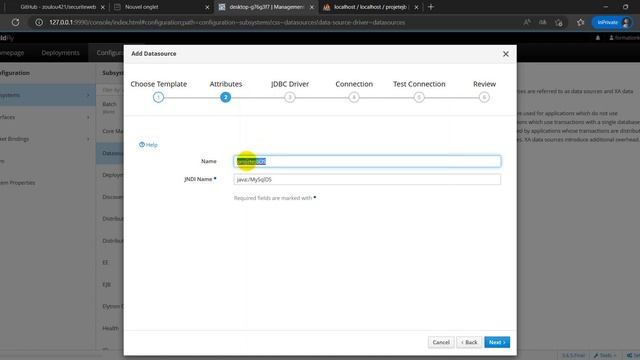Image resolution: width=640 pixels, height=360 pixels.
Task: Close the Add Datasource dialog
Action: coord(505,54)
